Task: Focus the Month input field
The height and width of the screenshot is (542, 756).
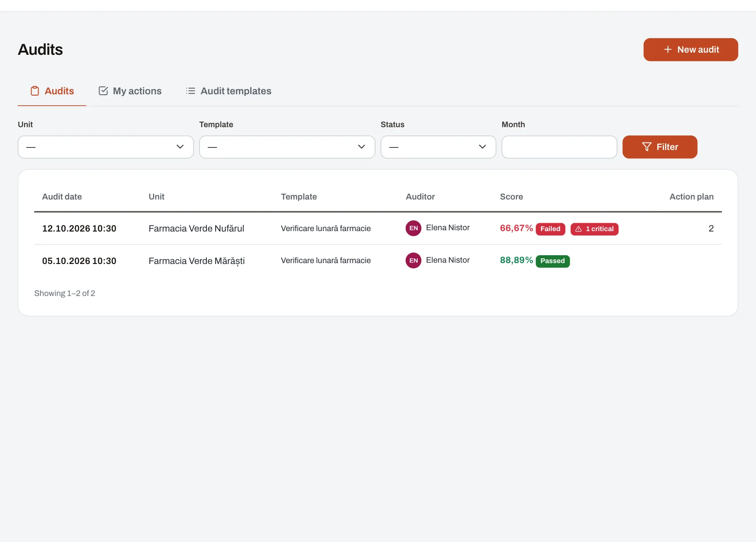Action: point(559,147)
